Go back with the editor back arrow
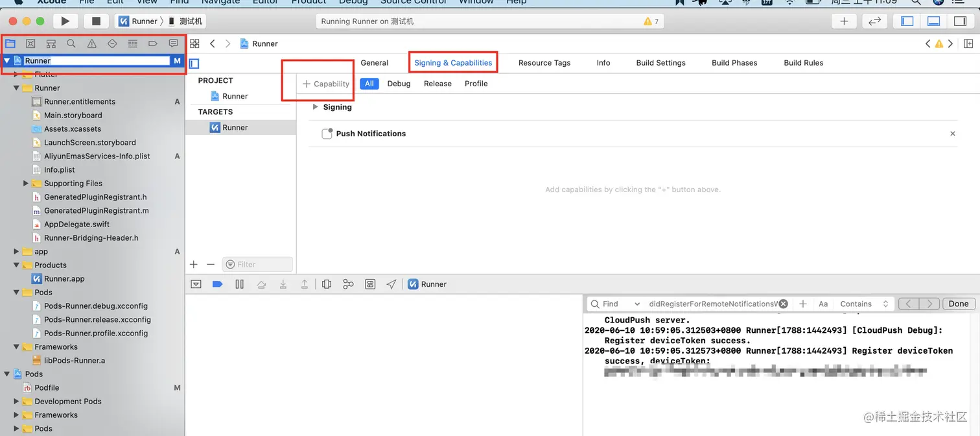Image resolution: width=980 pixels, height=436 pixels. [212, 43]
